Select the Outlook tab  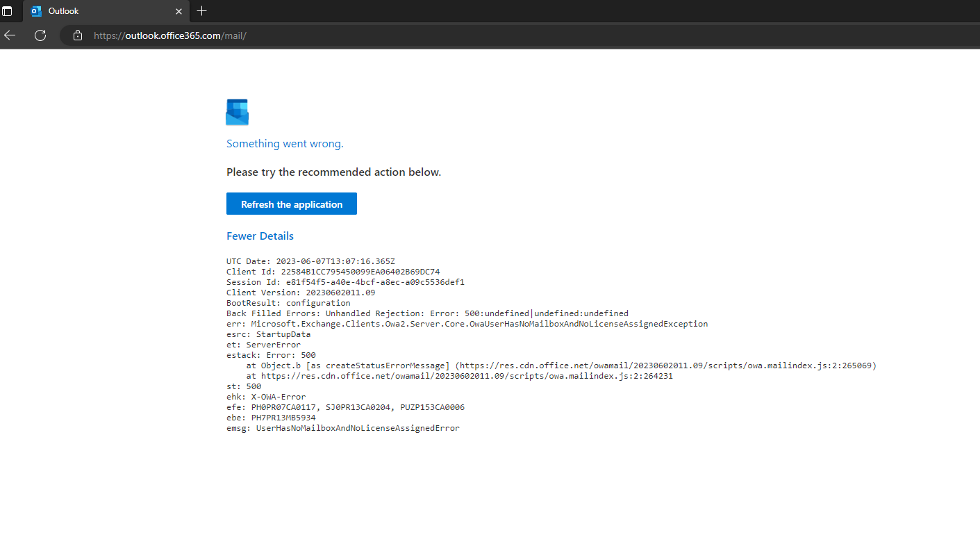(106, 11)
